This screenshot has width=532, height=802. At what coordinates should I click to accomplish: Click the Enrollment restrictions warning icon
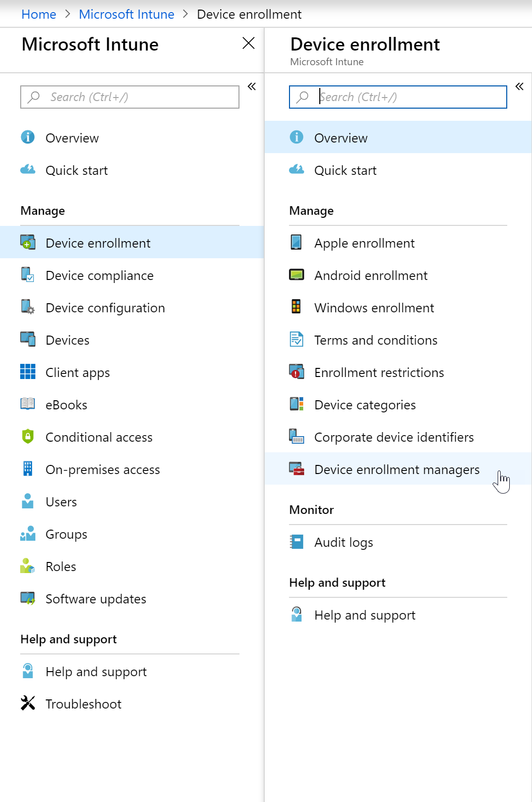point(297,371)
